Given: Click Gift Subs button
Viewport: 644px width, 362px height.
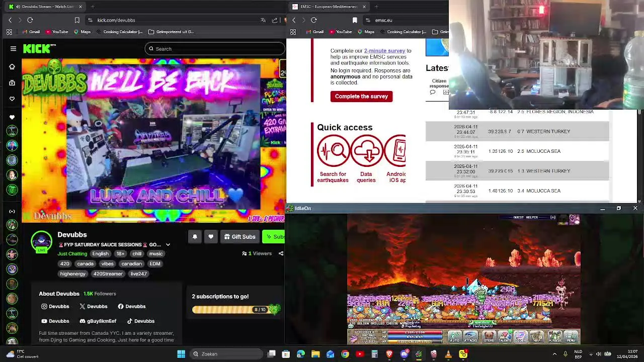Looking at the screenshot, I should [239, 237].
